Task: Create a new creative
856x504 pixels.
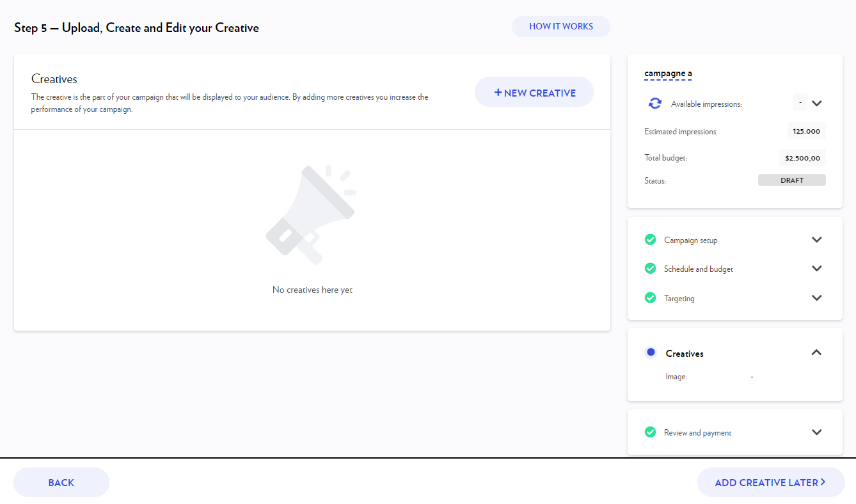Action: (534, 91)
